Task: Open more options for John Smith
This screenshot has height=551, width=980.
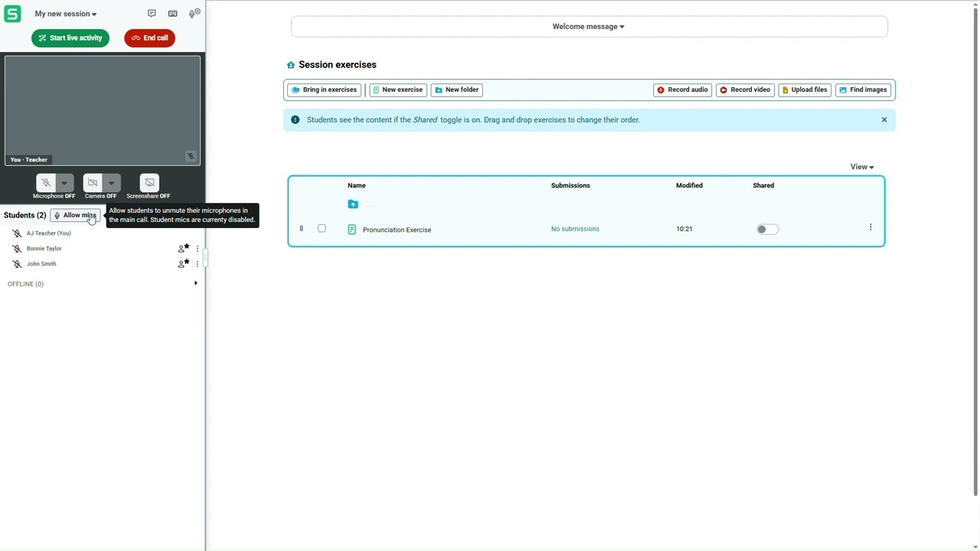Action: (198, 264)
